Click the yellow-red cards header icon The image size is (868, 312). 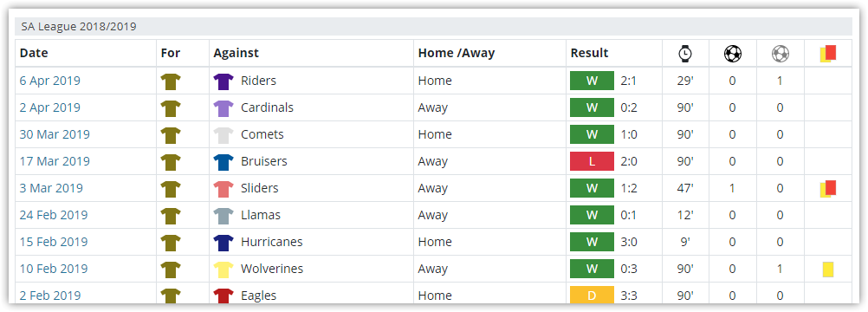827,53
